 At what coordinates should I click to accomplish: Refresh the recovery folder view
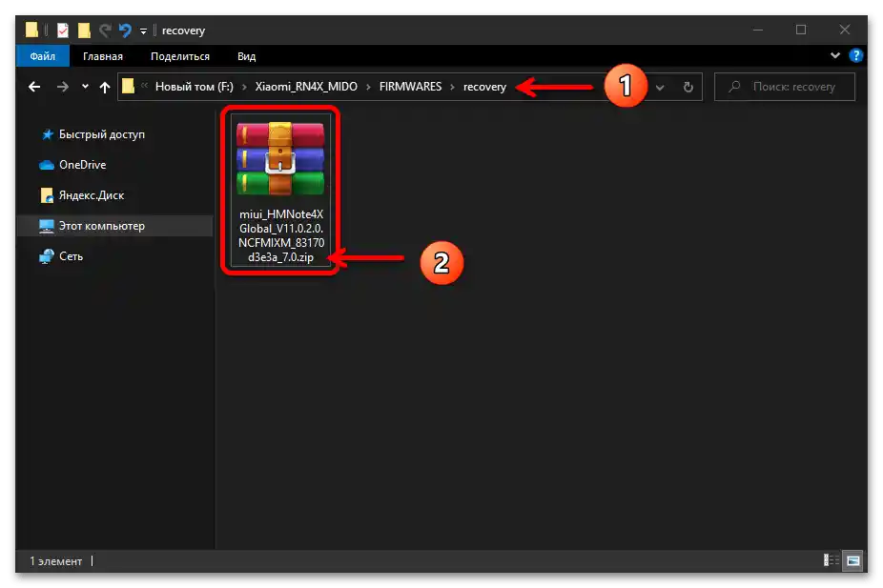click(688, 88)
